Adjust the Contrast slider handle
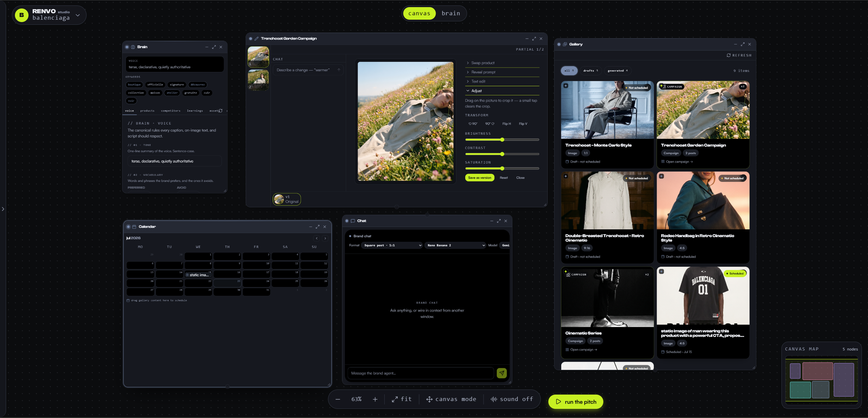The width and height of the screenshot is (868, 418). [502, 154]
